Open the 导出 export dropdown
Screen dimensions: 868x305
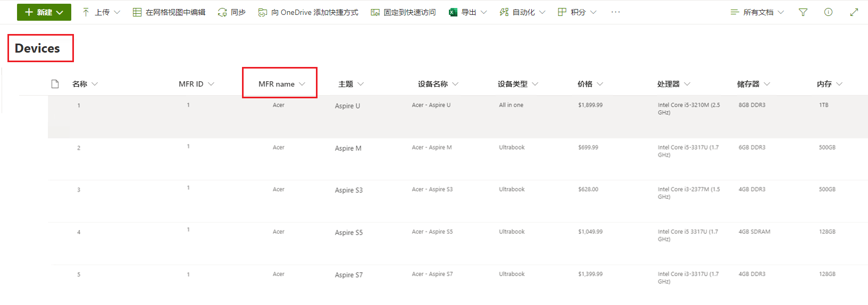tap(468, 12)
